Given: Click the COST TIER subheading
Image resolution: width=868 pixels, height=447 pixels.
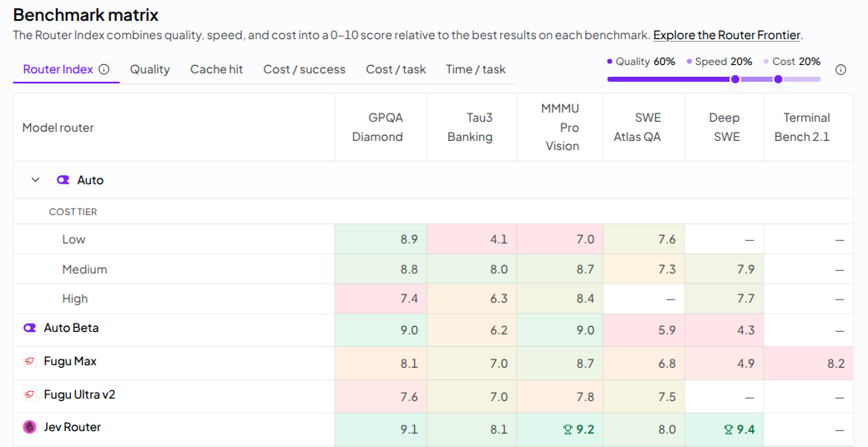Looking at the screenshot, I should coord(73,212).
